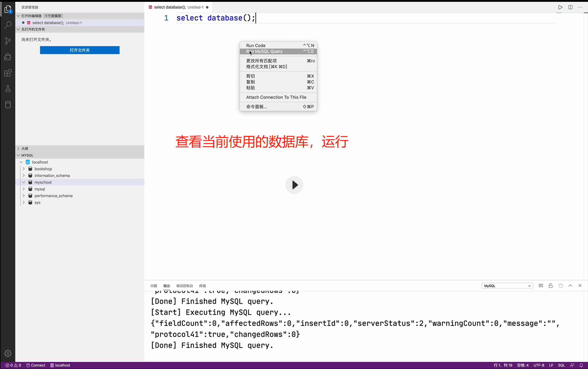The image size is (588, 369).
Task: Expand the bookshop database node
Action: point(24,169)
